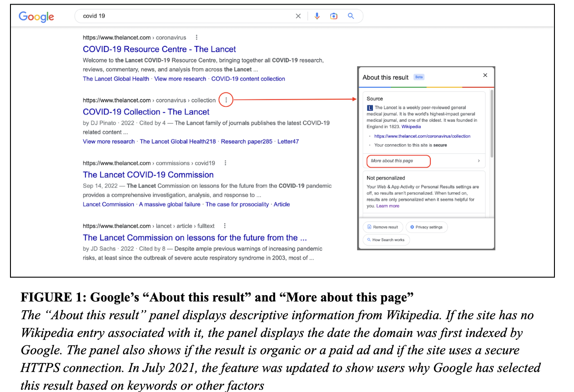Close the About this result panel
The image size is (574, 392).
pos(485,75)
